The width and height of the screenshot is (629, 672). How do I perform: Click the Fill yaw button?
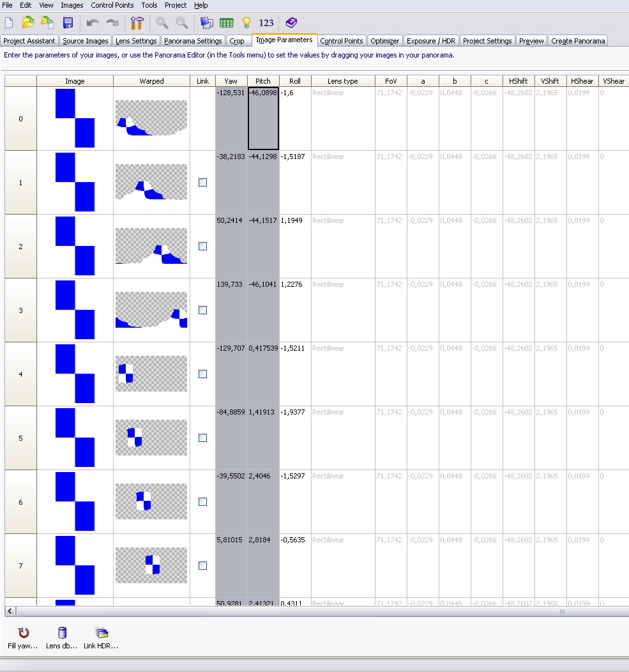click(23, 637)
